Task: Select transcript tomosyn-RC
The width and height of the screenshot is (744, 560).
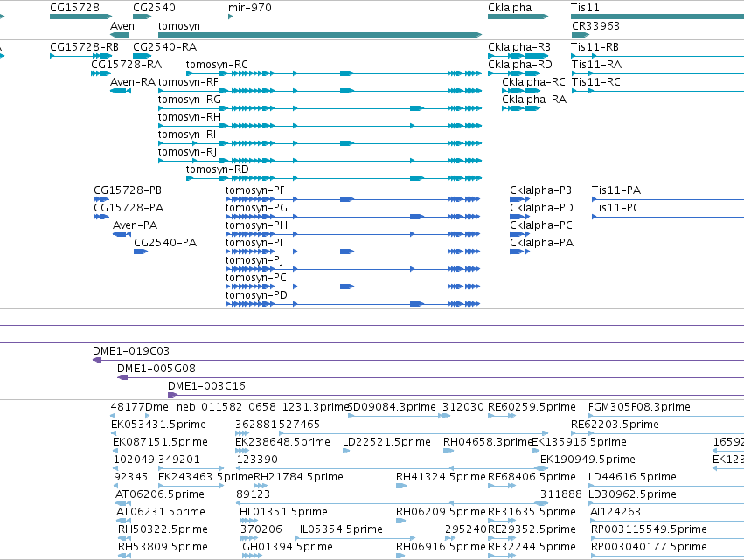Action: [x=334, y=73]
